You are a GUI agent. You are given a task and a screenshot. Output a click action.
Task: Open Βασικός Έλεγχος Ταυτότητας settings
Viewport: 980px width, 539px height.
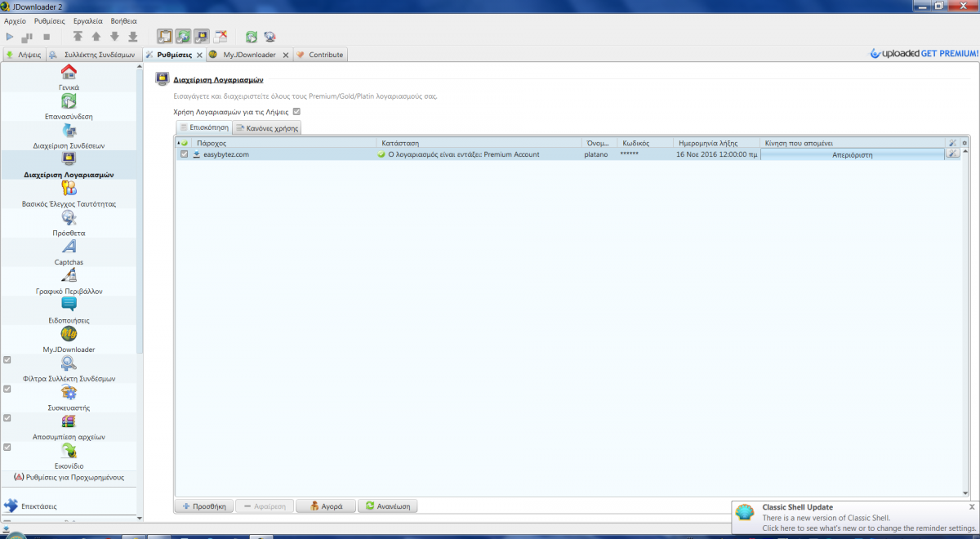pos(69,194)
